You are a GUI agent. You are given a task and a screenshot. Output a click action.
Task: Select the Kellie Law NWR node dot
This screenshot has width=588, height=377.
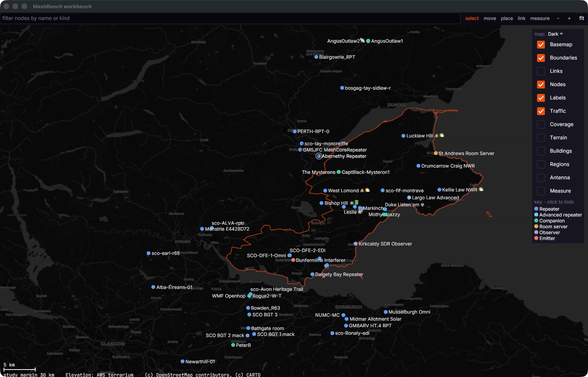coord(439,190)
